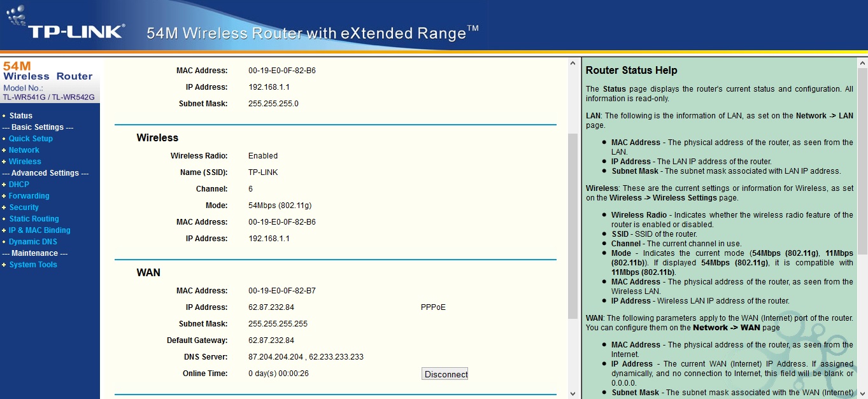Click the Router Status Help heading
This screenshot has height=399, width=868.
631,71
